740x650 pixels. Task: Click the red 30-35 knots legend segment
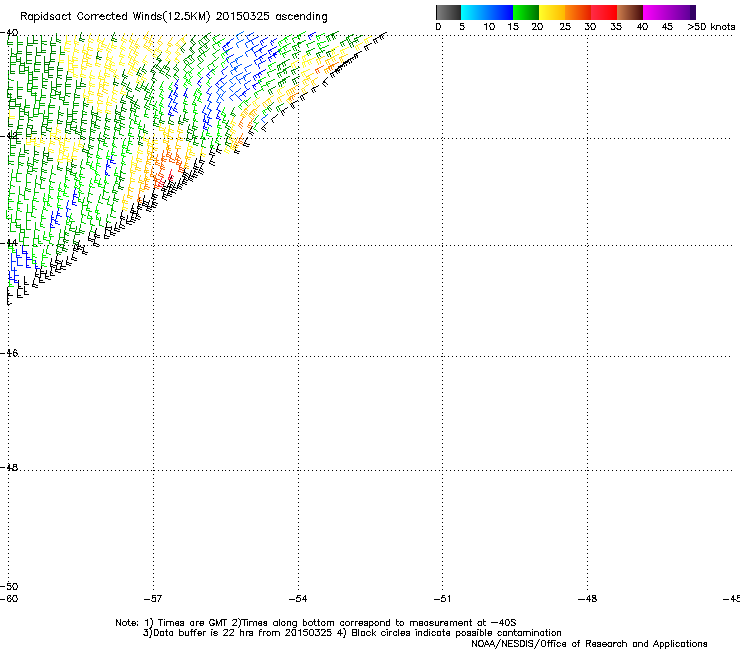(604, 12)
